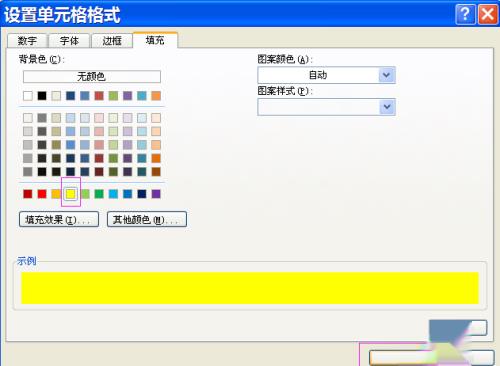
Task: Choose the orange theme color in top row
Action: click(x=156, y=96)
